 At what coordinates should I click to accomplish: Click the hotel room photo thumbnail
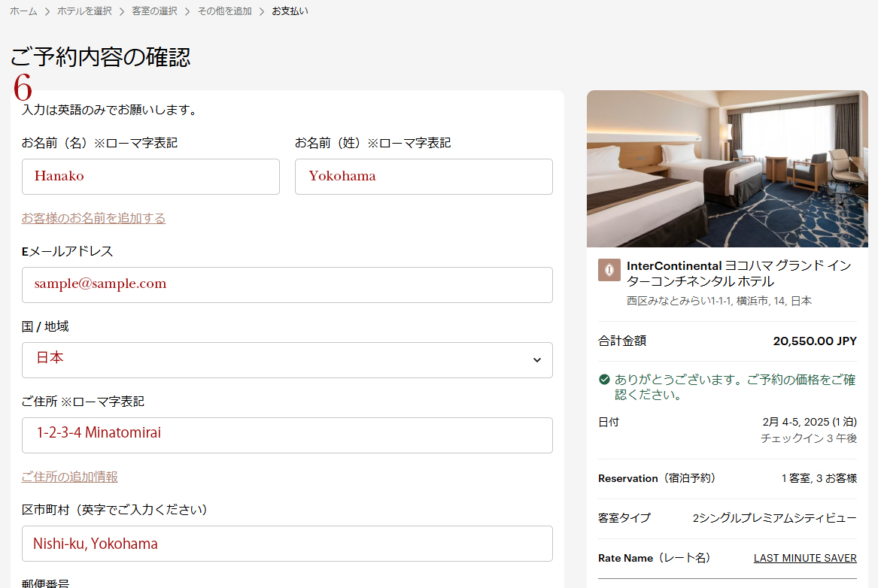click(728, 168)
